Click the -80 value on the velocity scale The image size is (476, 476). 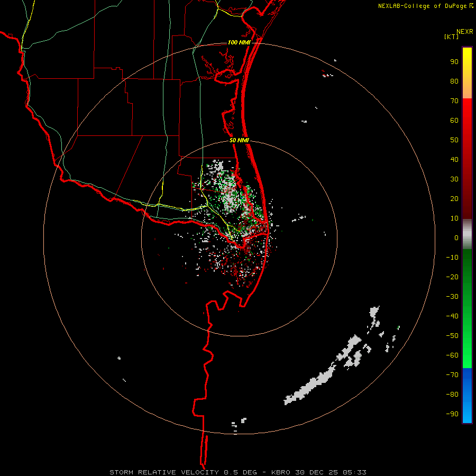tap(452, 395)
